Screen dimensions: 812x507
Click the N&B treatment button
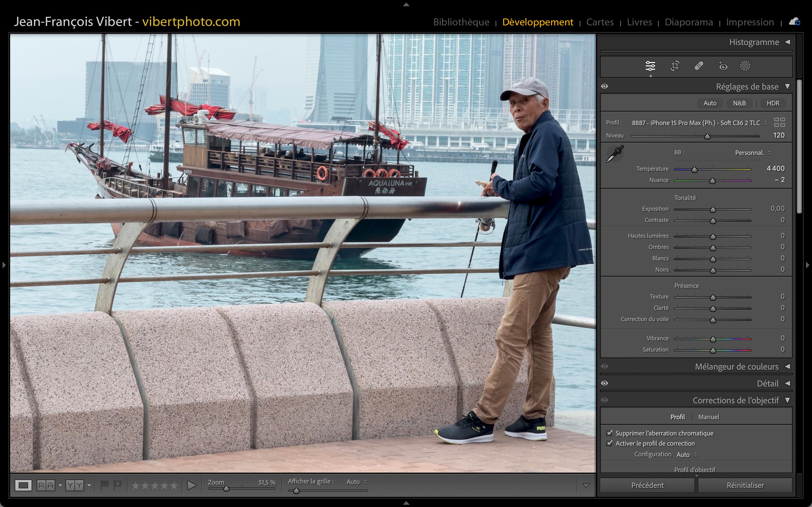tap(739, 103)
